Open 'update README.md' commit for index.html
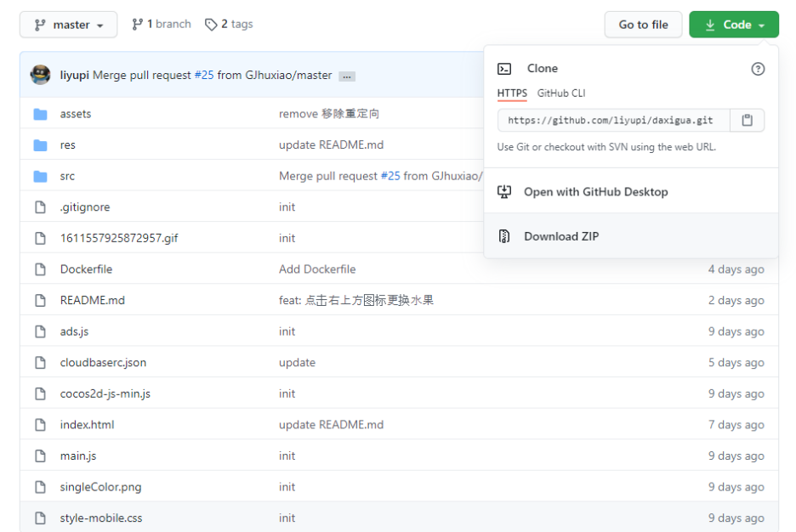 [331, 425]
